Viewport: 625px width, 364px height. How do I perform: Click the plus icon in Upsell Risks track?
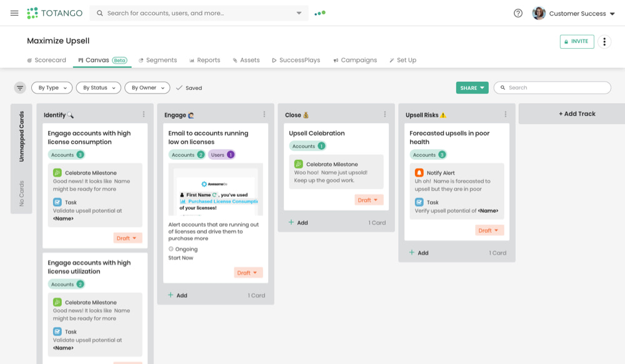point(412,252)
